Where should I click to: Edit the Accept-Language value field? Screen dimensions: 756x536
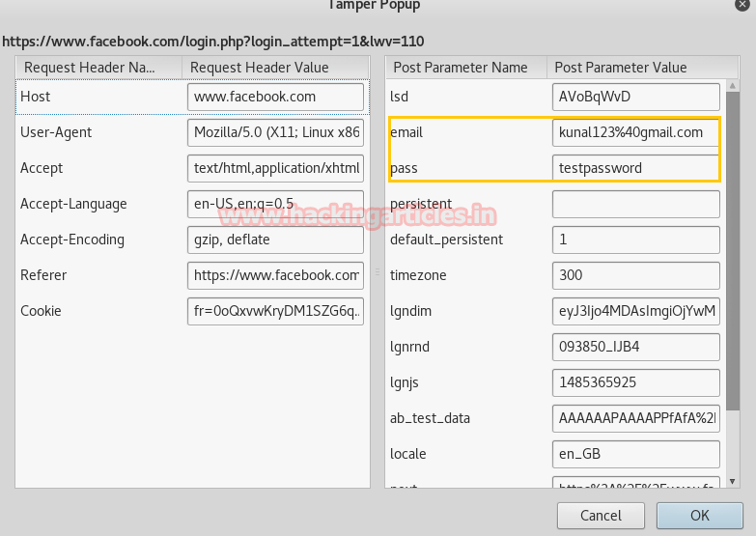275,204
